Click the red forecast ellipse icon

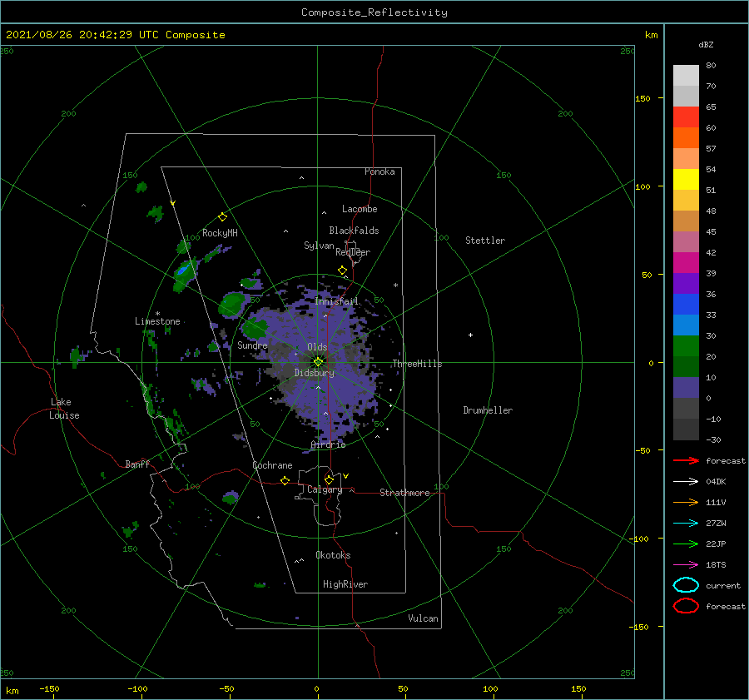[686, 606]
